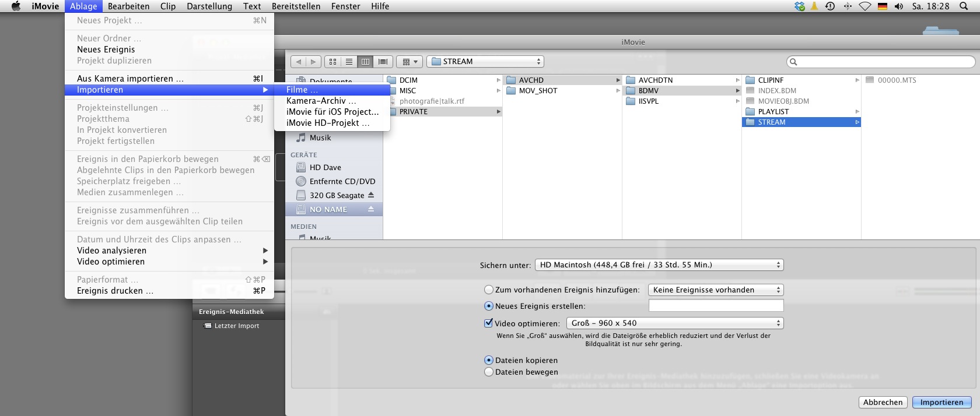Select Letzter Import in Ereignis-Mediathek
Screen dimensions: 980x416
[236, 326]
